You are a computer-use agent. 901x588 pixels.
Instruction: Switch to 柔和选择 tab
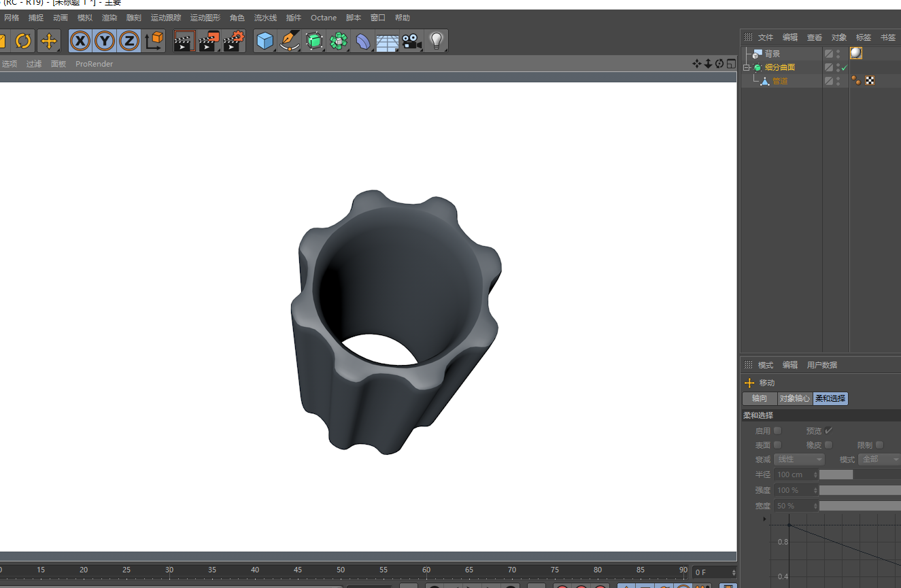tap(831, 398)
